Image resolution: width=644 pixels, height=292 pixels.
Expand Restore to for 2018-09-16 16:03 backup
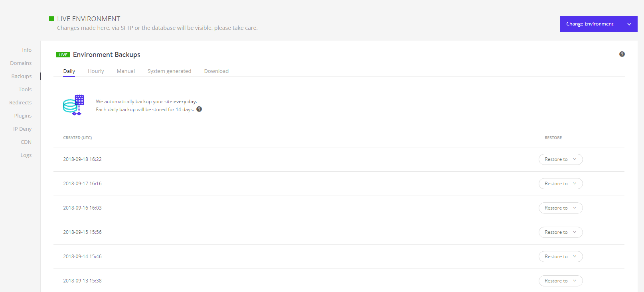[x=561, y=208]
